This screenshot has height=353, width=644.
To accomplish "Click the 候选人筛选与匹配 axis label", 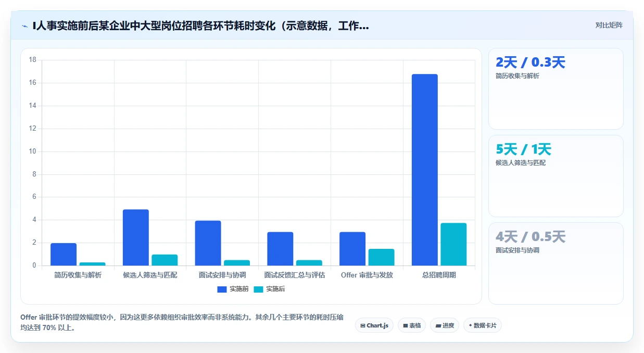I will pyautogui.click(x=150, y=275).
